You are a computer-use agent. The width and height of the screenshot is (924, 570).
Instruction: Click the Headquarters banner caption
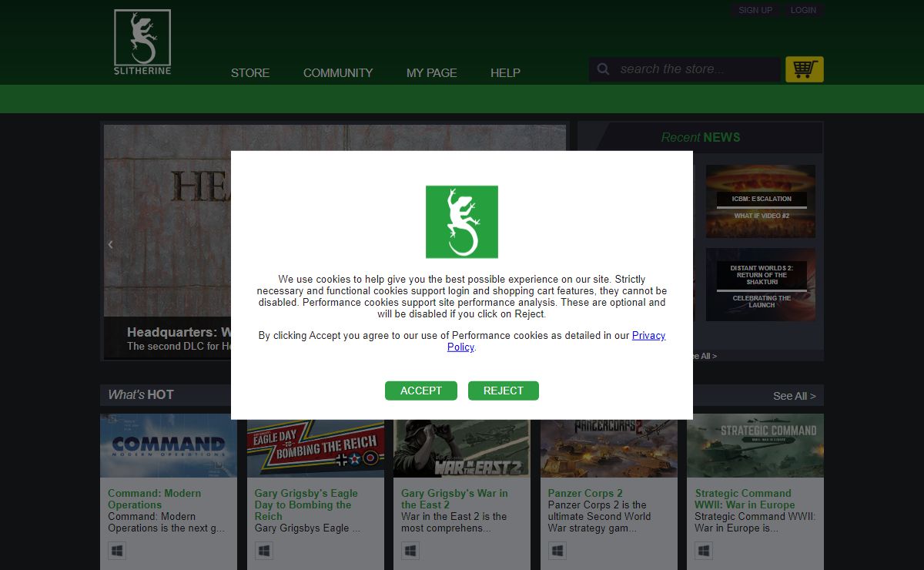(179, 339)
